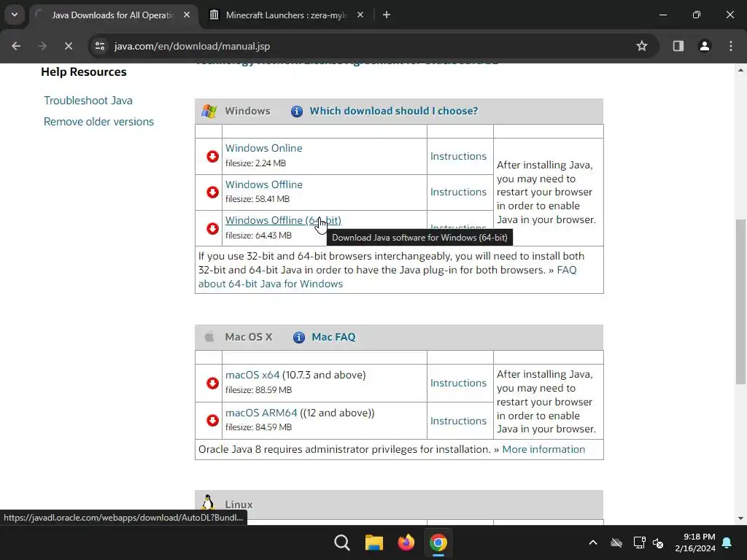This screenshot has width=747, height=560.
Task: Click Chrome icon in taskbar
Action: point(438,542)
